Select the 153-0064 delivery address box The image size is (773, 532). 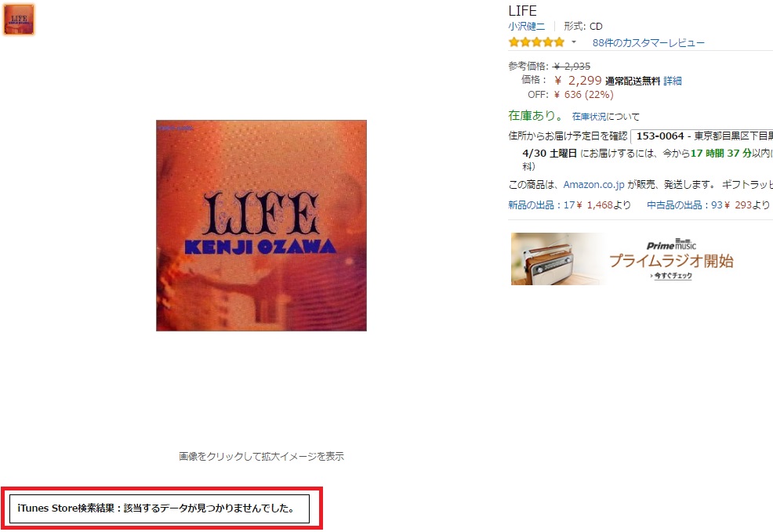[x=702, y=136]
